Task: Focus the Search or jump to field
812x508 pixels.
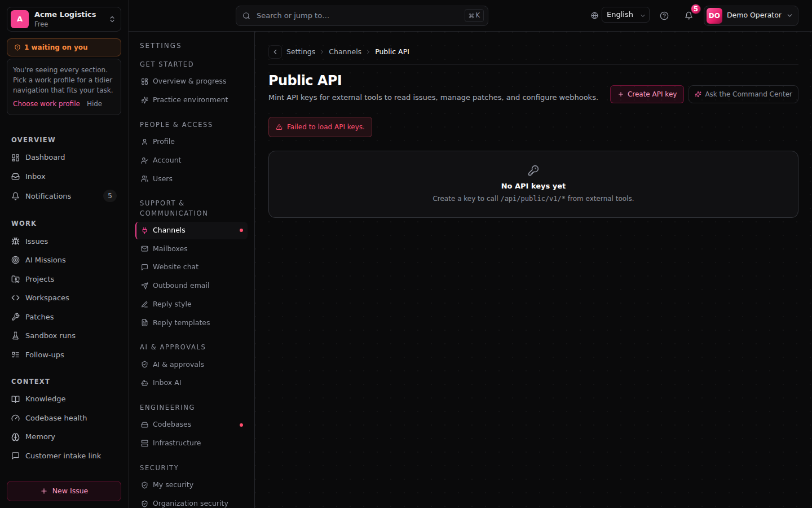Action: 362,16
